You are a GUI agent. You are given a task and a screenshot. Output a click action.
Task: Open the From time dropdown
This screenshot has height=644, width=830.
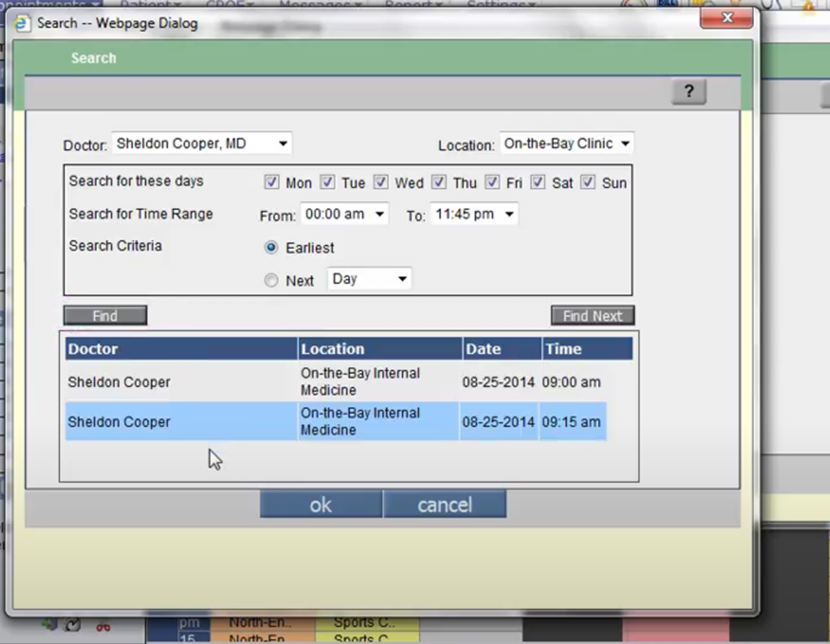pyautogui.click(x=345, y=214)
